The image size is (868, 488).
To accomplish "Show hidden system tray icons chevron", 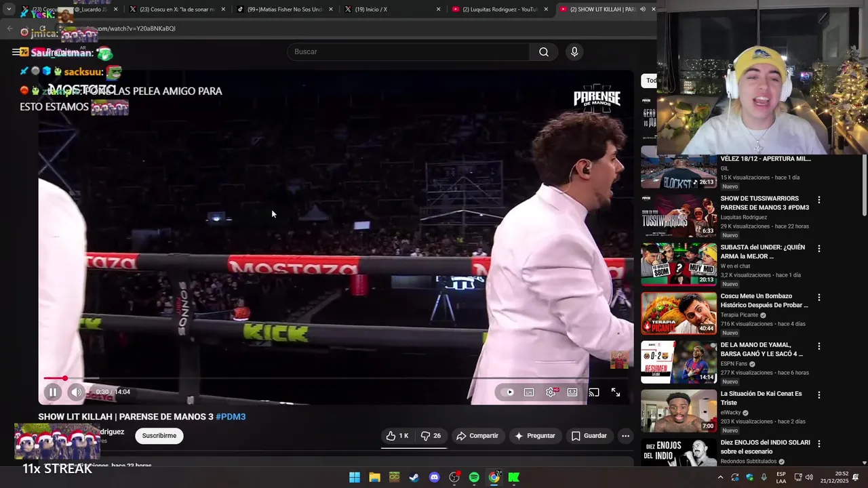I will coord(720,477).
